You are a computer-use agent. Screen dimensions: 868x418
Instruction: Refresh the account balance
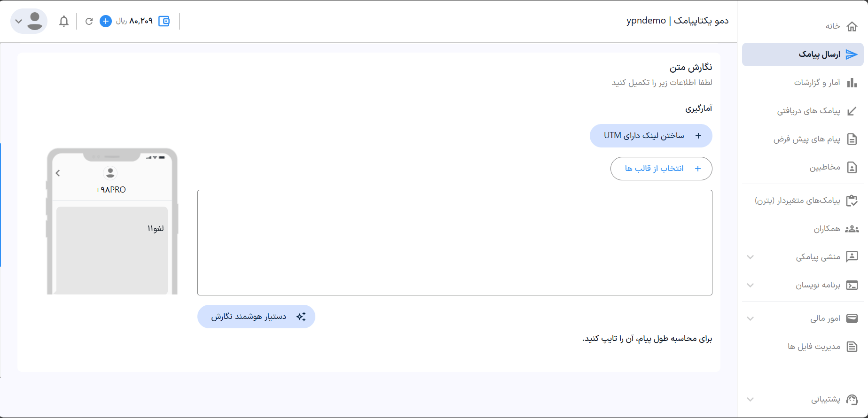(89, 21)
